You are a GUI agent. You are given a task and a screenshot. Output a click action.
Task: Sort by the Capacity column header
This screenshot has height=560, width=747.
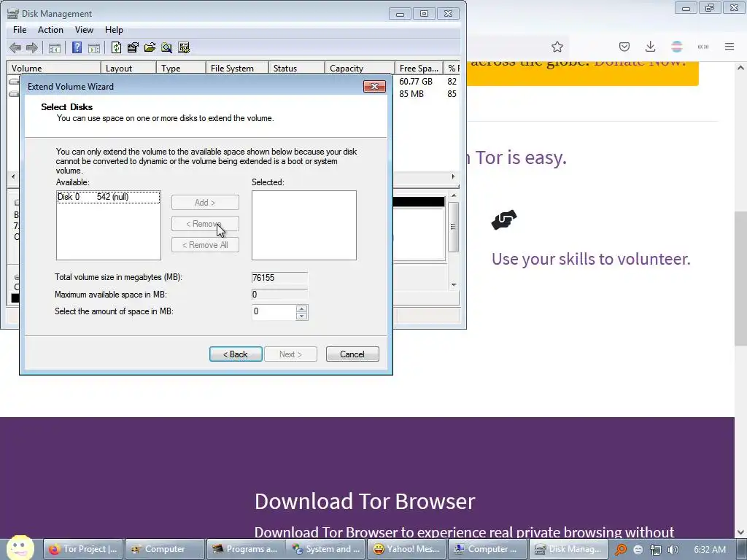tap(360, 68)
